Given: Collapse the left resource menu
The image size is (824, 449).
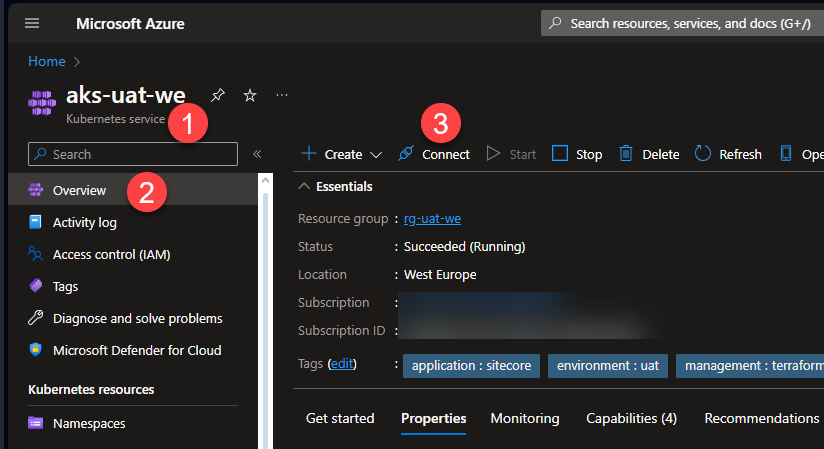Looking at the screenshot, I should pos(257,154).
